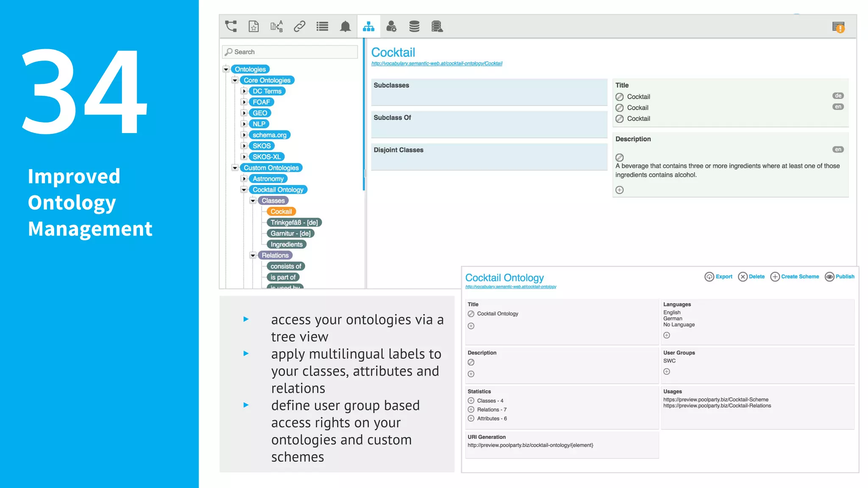Image resolution: width=868 pixels, height=488 pixels.
Task: Expand the GEO ontology node
Action: point(244,113)
